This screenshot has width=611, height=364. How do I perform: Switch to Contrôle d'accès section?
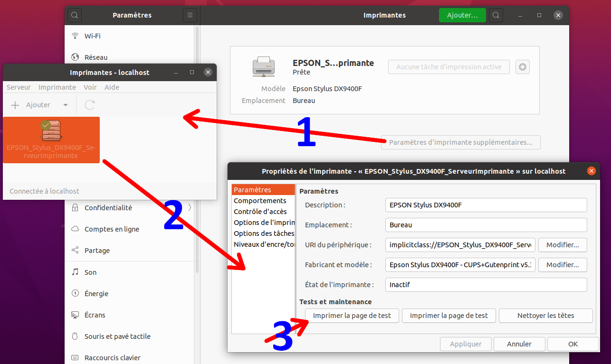click(264, 212)
